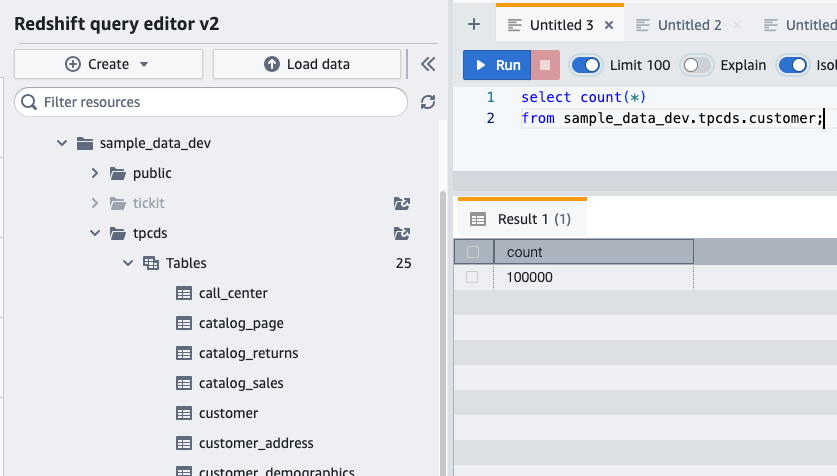Click the call_center table icon
This screenshot has height=476, width=837.
pyautogui.click(x=184, y=293)
